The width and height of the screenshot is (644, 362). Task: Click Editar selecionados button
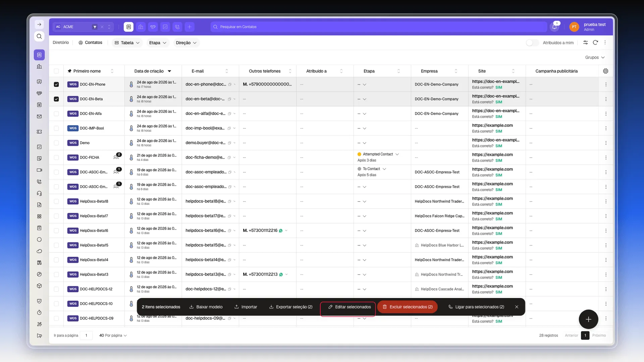pyautogui.click(x=349, y=307)
